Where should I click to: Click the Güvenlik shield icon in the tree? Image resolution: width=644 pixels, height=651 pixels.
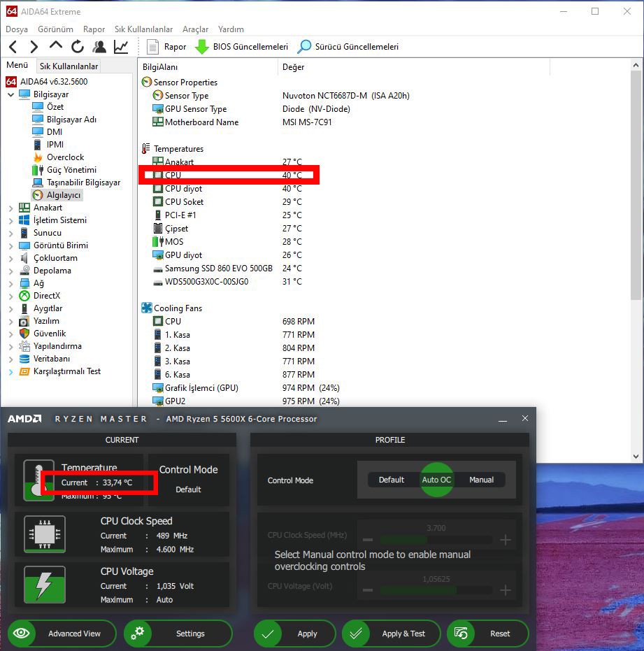click(24, 334)
